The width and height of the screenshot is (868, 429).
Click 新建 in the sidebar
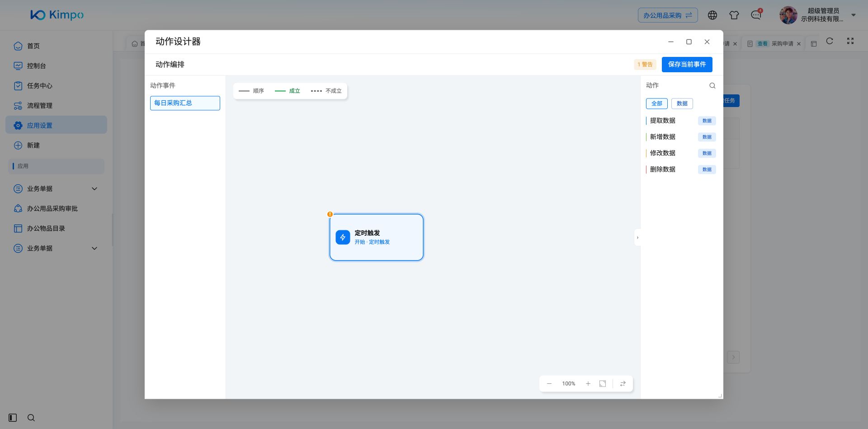[x=56, y=145]
